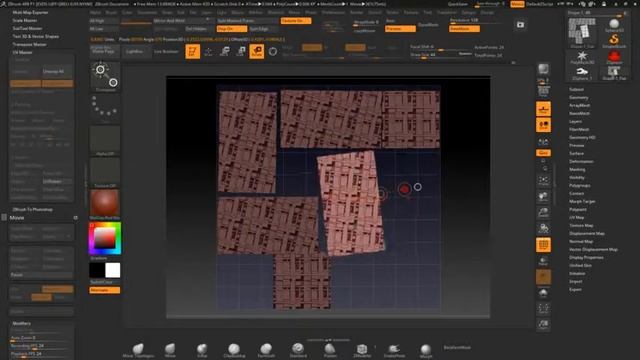Viewport: 640px width, 360px height.
Task: Click the black secondary color swatch
Action: click(x=97, y=270)
